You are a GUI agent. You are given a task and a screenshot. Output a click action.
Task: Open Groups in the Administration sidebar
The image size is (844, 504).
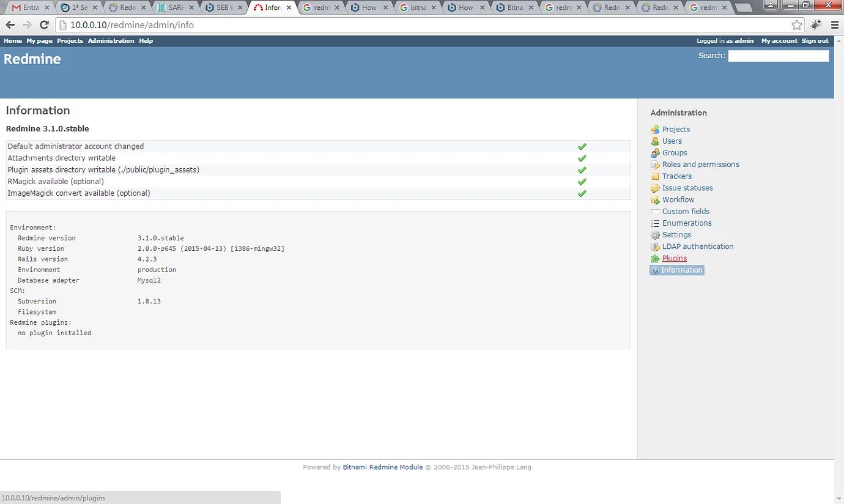(x=675, y=152)
